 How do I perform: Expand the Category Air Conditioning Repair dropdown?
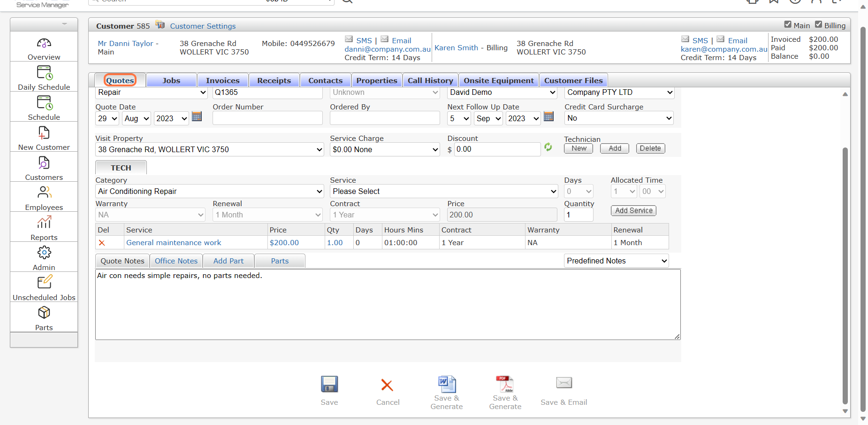click(x=210, y=191)
